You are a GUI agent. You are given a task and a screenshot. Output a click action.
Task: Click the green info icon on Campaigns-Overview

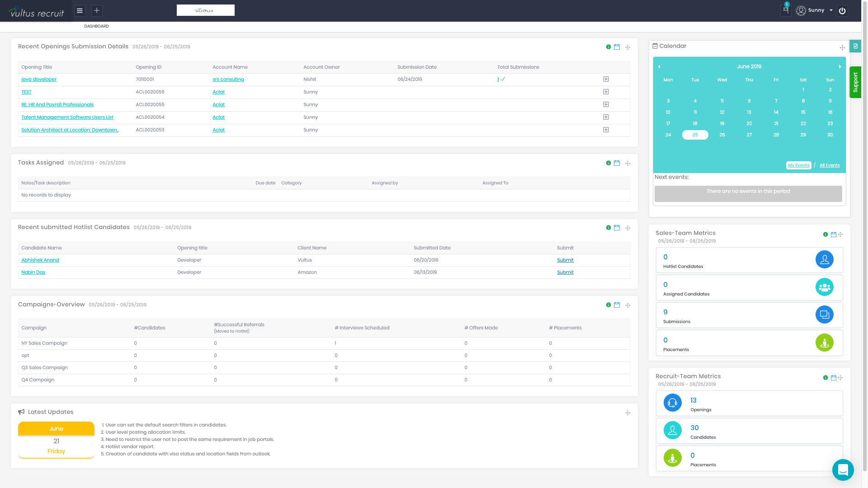(609, 305)
